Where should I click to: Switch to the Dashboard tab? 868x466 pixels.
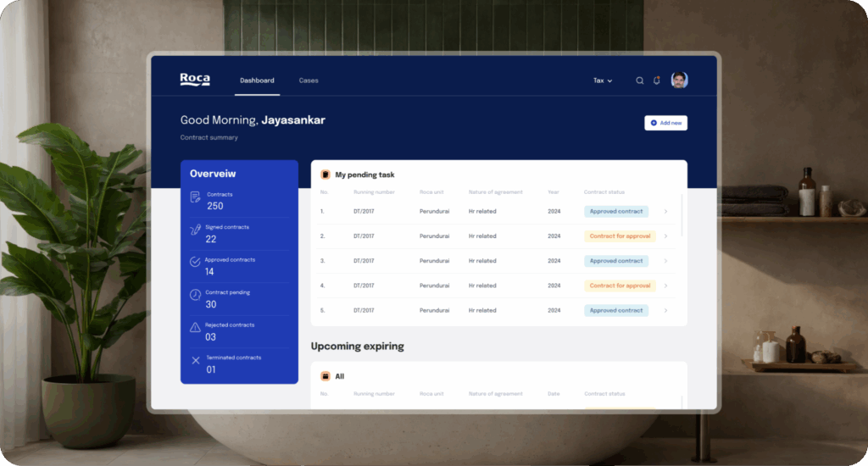pos(257,80)
